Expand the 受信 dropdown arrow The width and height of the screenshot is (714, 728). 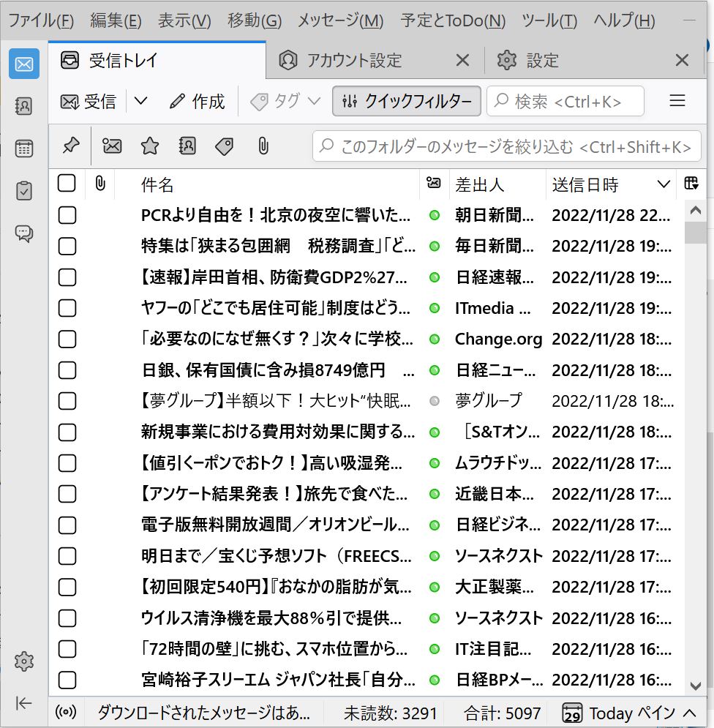pos(140,101)
